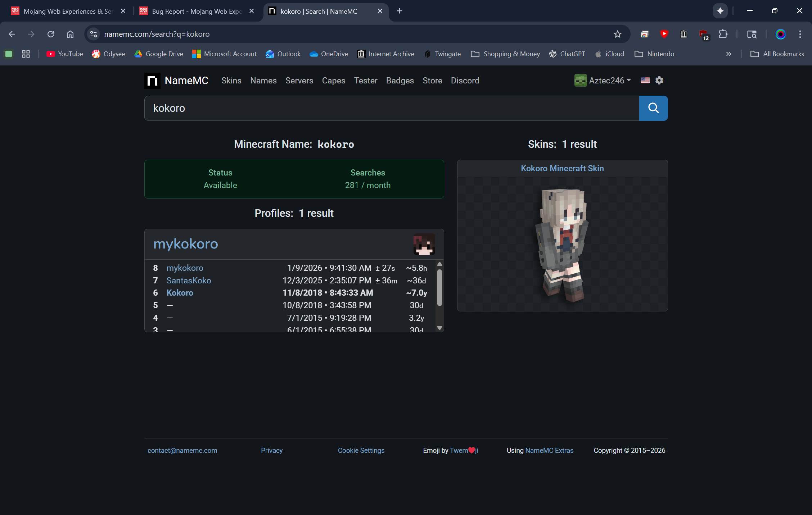
Task: Open the Capes nav menu item
Action: pos(333,81)
